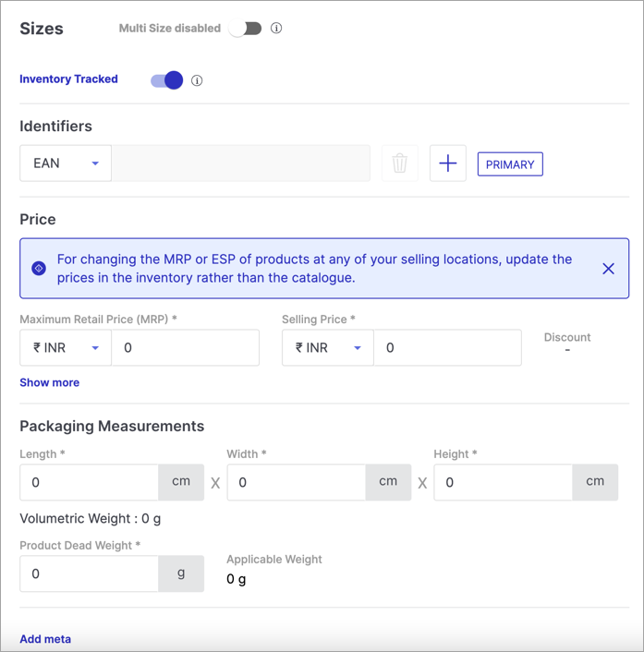Click the Selling Price amount field
This screenshot has height=652, width=644.
pyautogui.click(x=447, y=347)
